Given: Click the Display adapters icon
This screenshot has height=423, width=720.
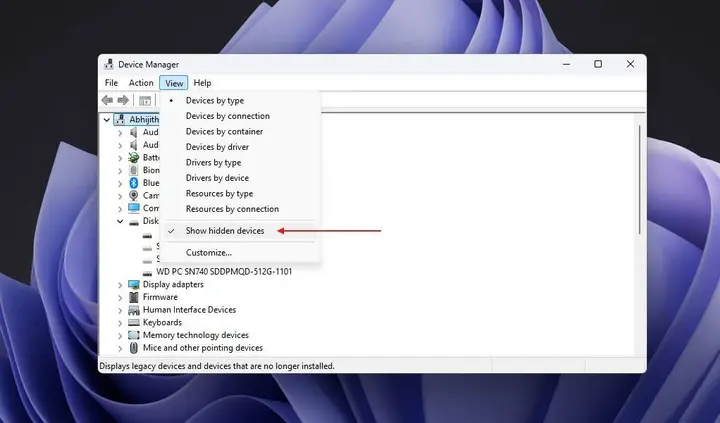Looking at the screenshot, I should [134, 284].
